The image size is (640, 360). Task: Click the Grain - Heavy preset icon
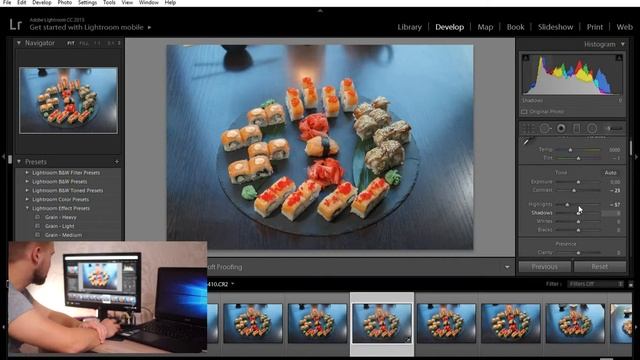coord(38,217)
